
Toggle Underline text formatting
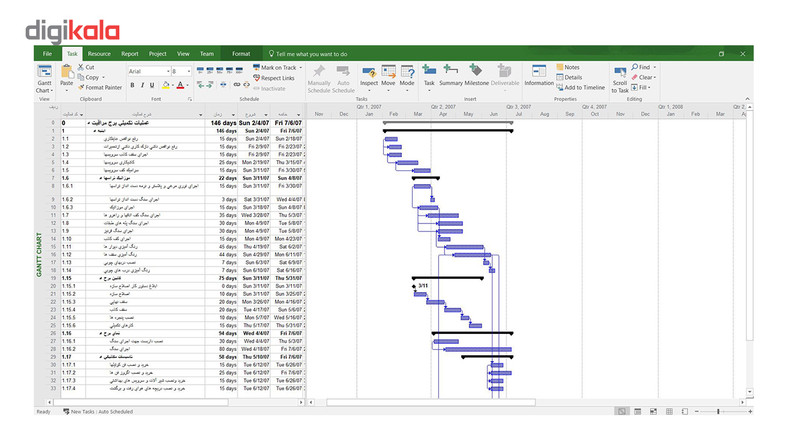pos(152,85)
